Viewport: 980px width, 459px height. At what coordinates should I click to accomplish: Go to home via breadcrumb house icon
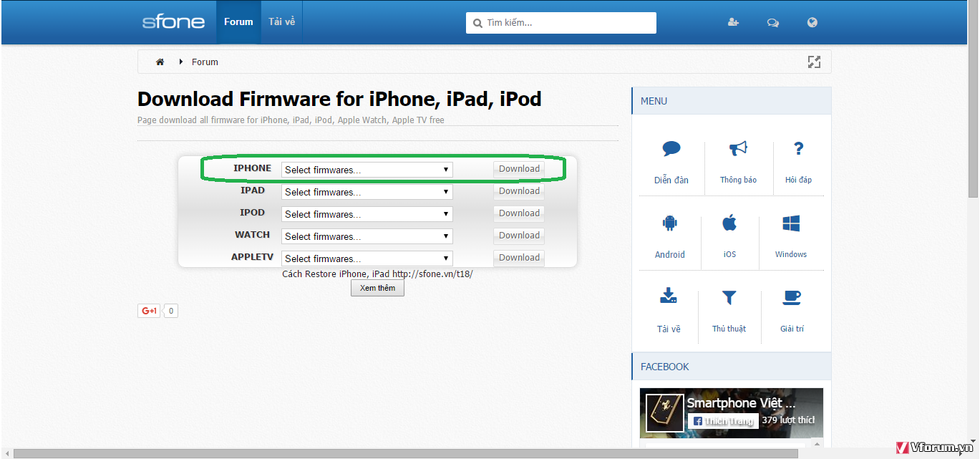160,62
